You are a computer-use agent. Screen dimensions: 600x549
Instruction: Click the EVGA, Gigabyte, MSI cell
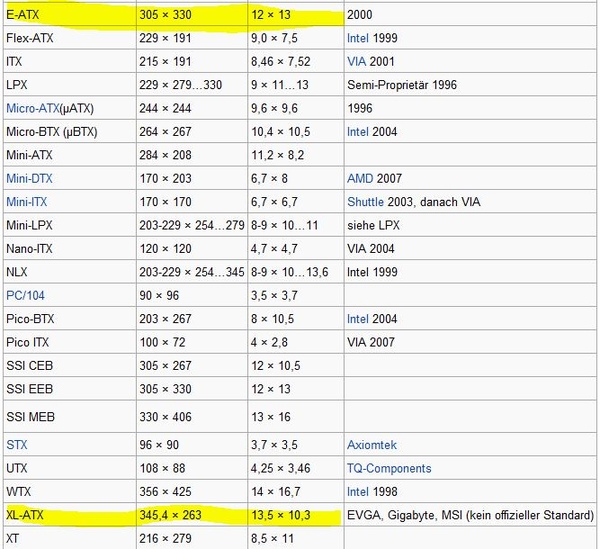[x=470, y=515]
